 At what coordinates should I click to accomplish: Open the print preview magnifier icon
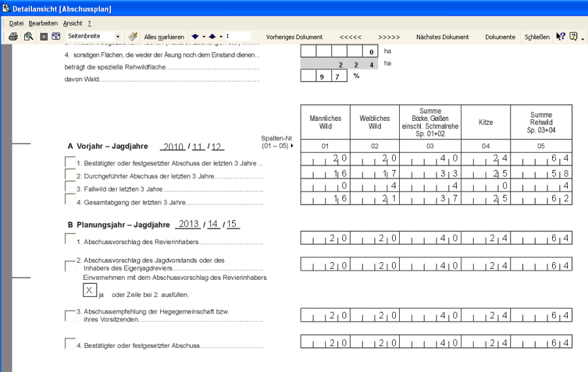point(28,37)
